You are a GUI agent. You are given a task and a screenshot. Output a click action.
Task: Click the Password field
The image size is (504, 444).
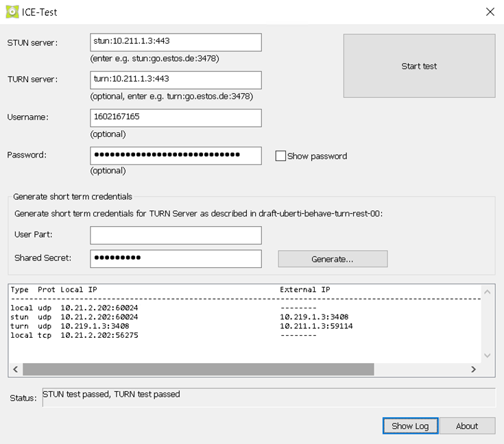pos(176,156)
